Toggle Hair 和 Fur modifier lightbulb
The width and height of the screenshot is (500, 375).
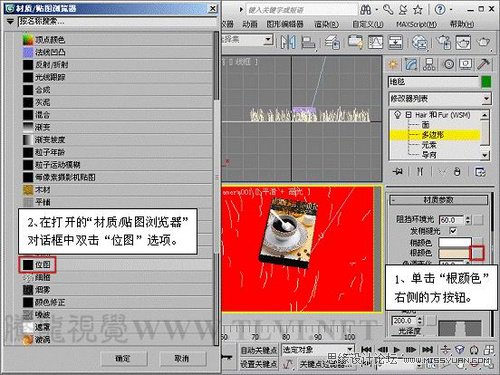click(x=397, y=115)
